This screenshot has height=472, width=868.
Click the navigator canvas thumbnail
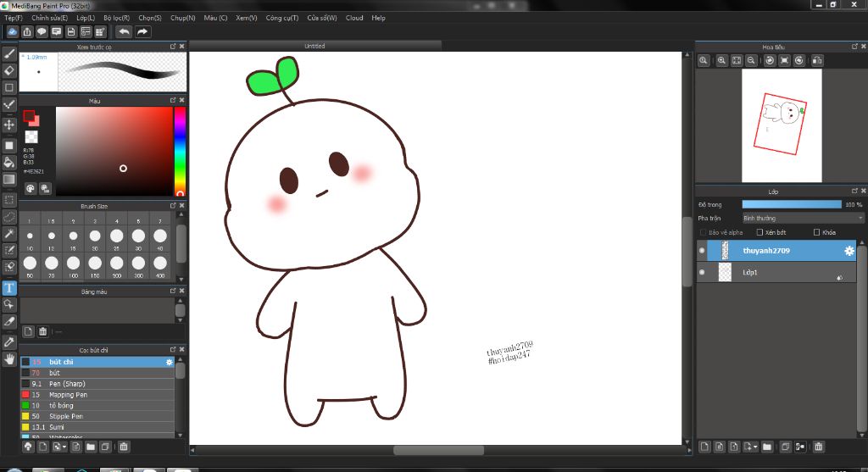(782, 125)
